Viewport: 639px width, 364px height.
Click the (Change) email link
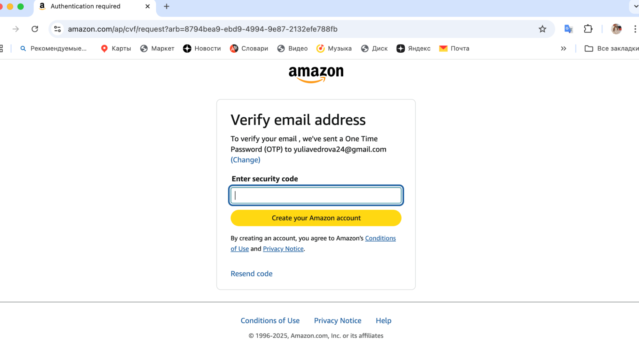245,160
